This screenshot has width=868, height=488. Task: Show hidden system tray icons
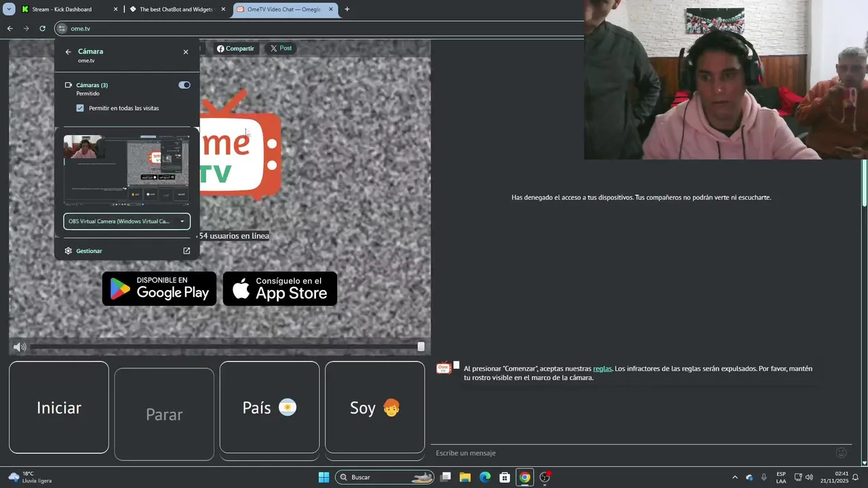735,477
